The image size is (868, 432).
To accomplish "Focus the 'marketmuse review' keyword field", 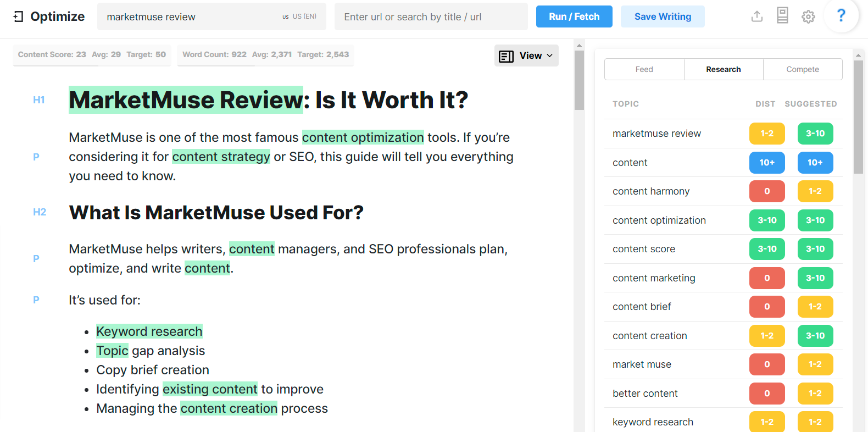I will [x=212, y=16].
